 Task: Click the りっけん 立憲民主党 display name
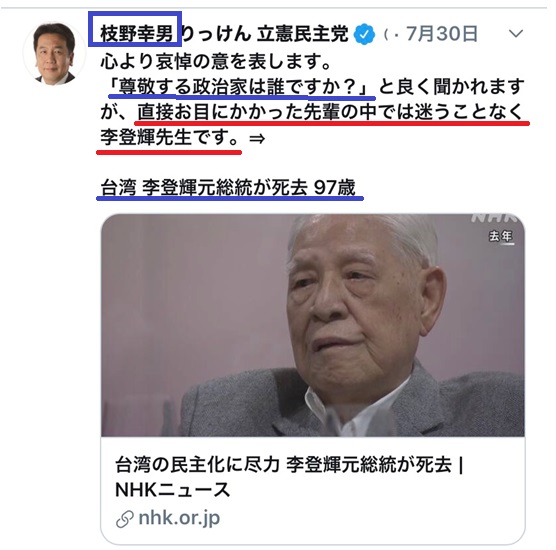pos(265,34)
